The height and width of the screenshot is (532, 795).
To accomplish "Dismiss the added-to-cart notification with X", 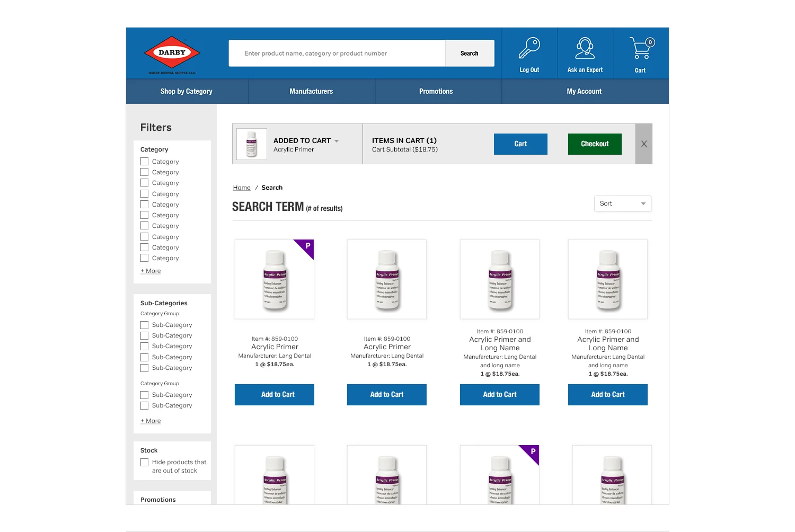I will (644, 144).
